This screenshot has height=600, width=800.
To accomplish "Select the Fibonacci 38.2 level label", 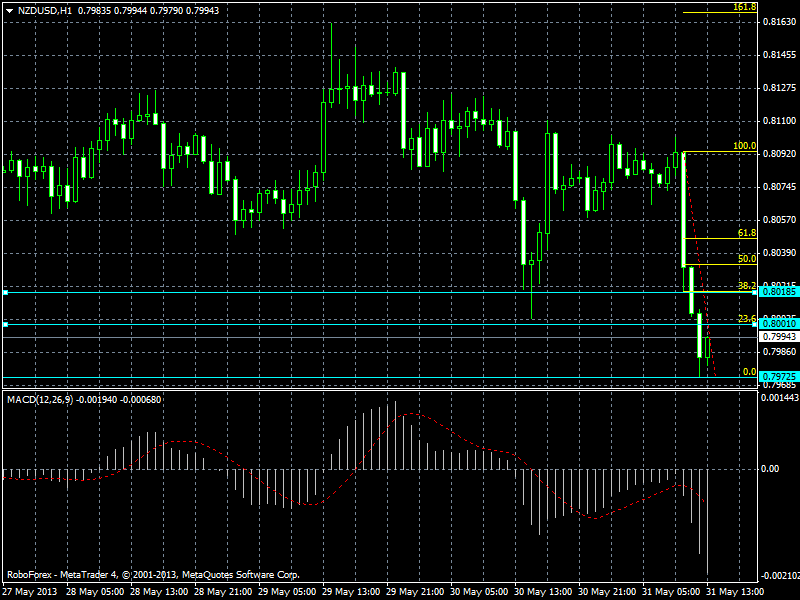I will (747, 286).
